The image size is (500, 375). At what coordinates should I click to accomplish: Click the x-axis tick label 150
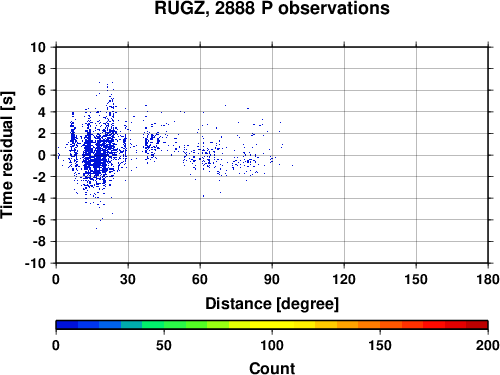[416, 279]
